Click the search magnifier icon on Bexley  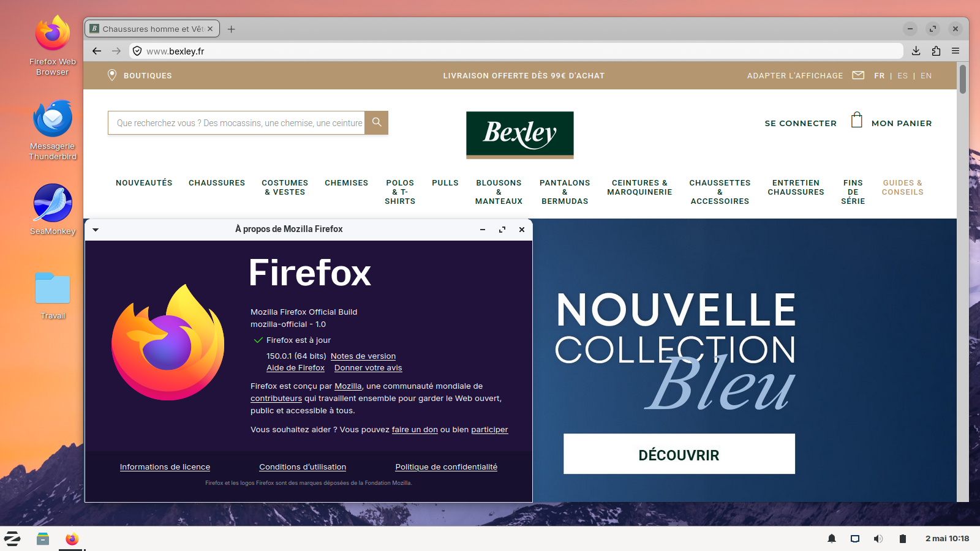click(x=377, y=122)
